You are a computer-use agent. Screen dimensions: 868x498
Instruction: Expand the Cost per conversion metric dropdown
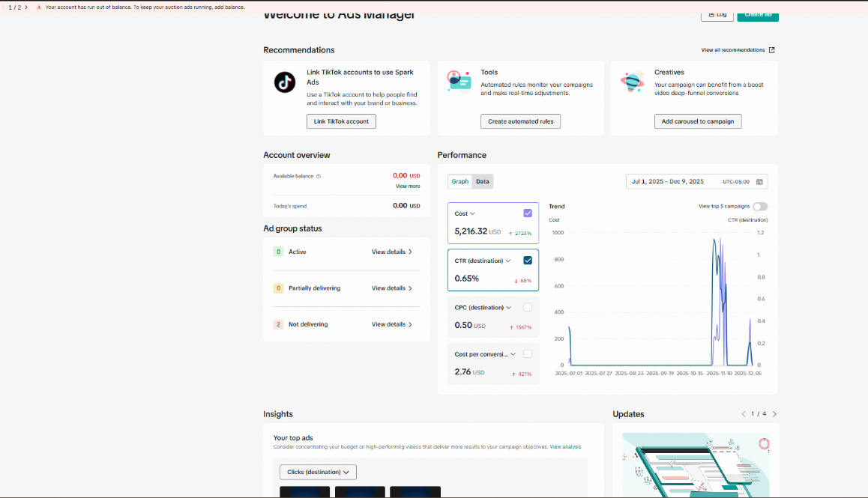[x=513, y=354]
